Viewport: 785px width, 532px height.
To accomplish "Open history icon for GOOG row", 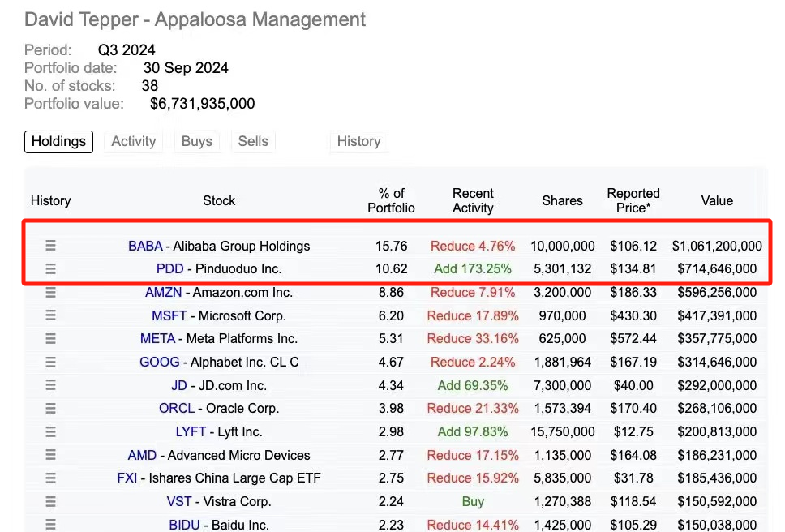I will (x=50, y=362).
